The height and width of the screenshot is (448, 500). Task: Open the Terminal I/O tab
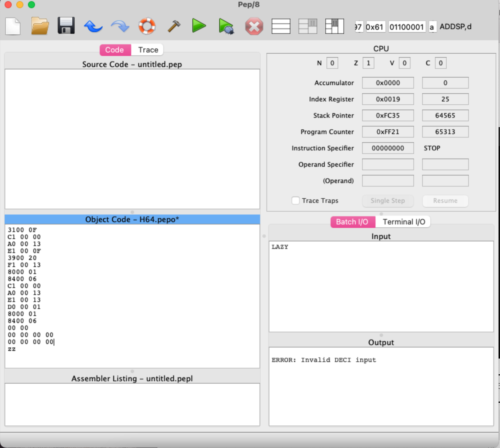click(403, 222)
